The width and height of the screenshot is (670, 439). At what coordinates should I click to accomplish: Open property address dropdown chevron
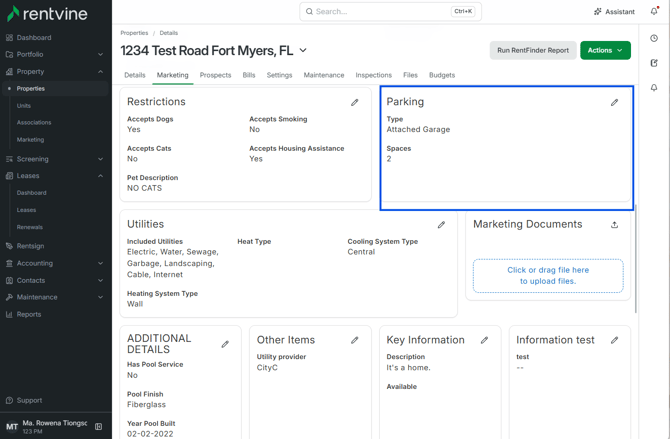pyautogui.click(x=303, y=50)
